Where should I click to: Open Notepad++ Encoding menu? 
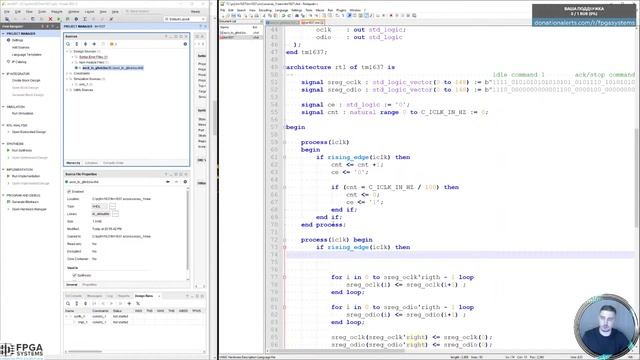tap(265, 10)
